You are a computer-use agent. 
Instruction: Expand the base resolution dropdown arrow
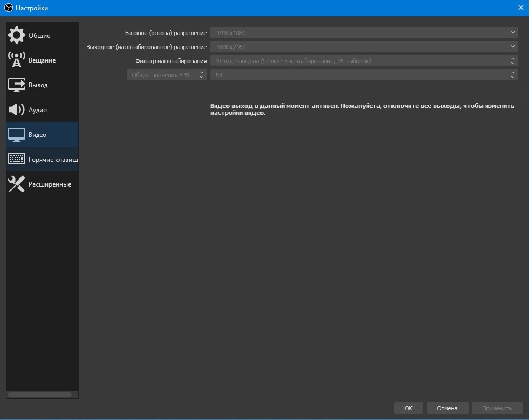pyautogui.click(x=512, y=33)
